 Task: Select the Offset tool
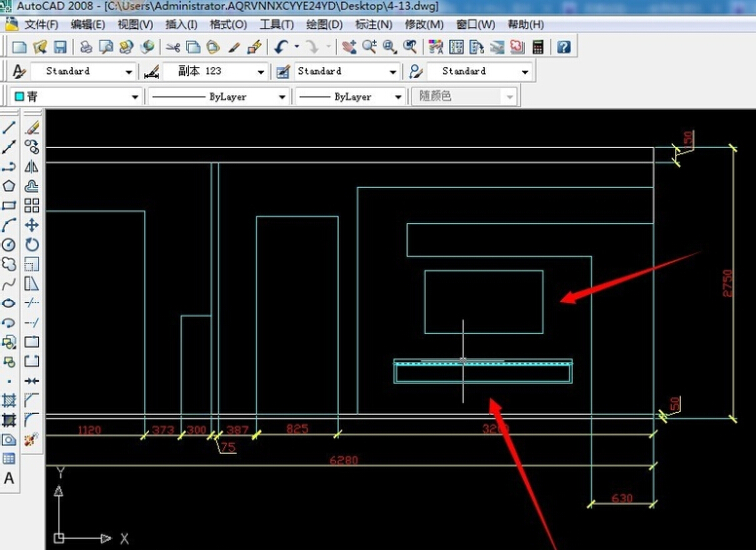click(32, 186)
